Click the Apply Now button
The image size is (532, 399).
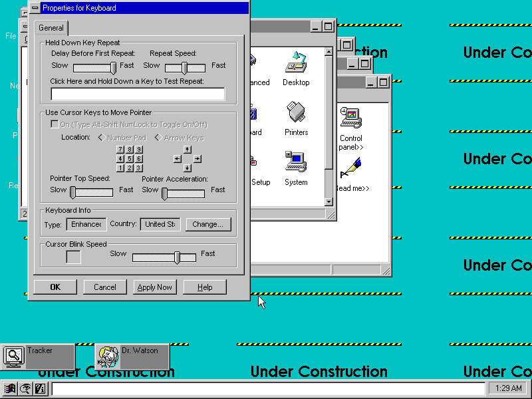(155, 287)
